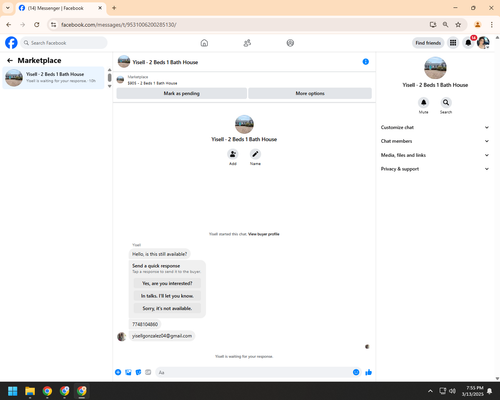Click the Search Facebook field
Screen dimensions: 500x400
coord(64,43)
